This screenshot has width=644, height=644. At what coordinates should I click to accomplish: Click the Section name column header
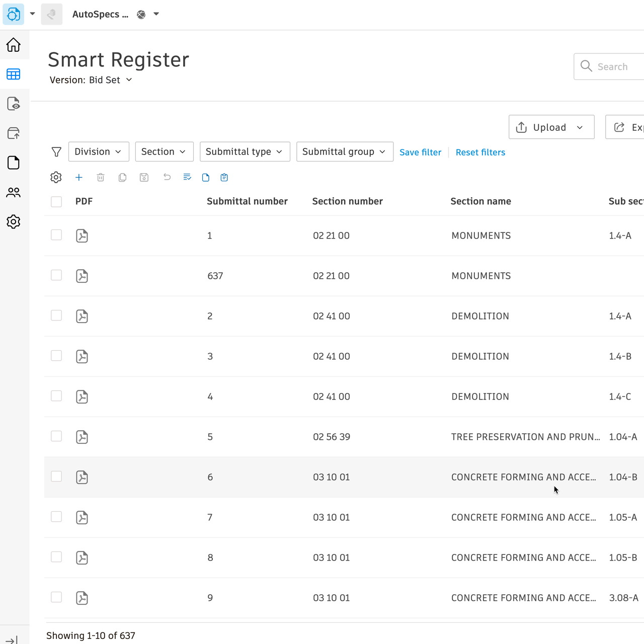coord(480,201)
